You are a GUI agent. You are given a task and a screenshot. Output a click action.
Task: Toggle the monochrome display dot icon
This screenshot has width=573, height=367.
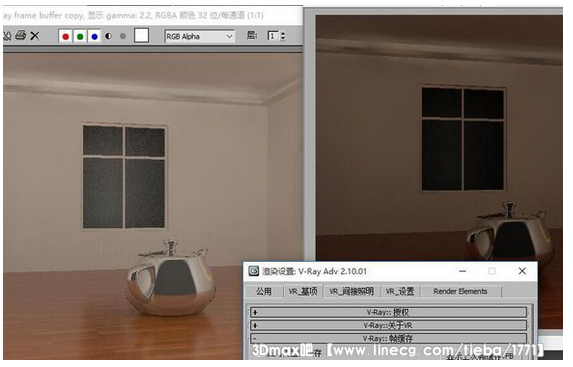coord(123,36)
